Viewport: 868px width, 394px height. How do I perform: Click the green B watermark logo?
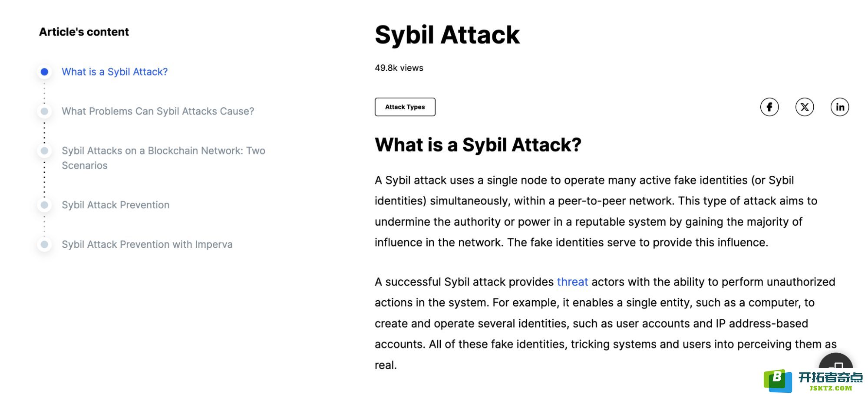point(777,380)
